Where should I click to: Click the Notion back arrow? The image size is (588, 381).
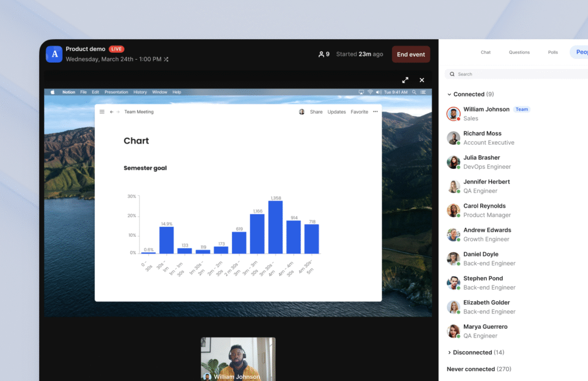[x=111, y=112]
